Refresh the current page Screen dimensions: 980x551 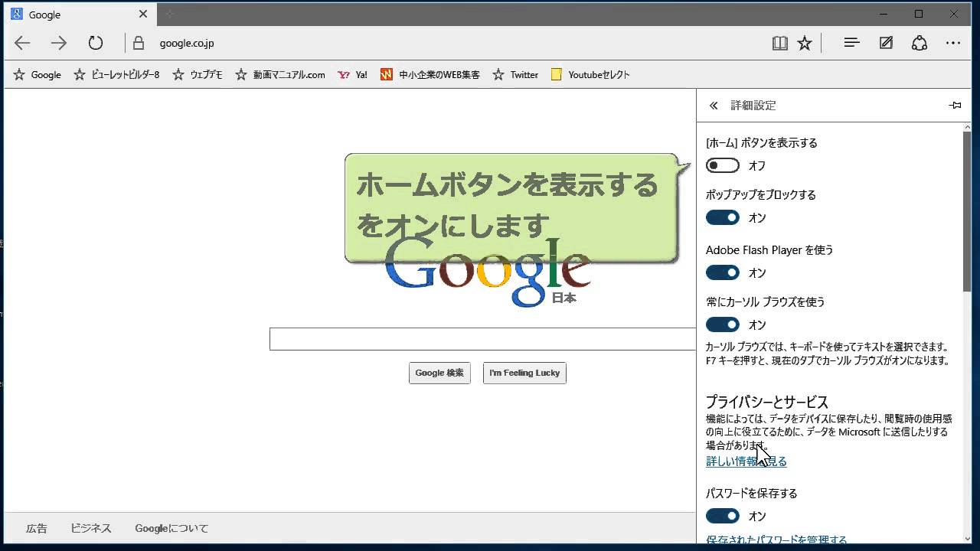(96, 43)
